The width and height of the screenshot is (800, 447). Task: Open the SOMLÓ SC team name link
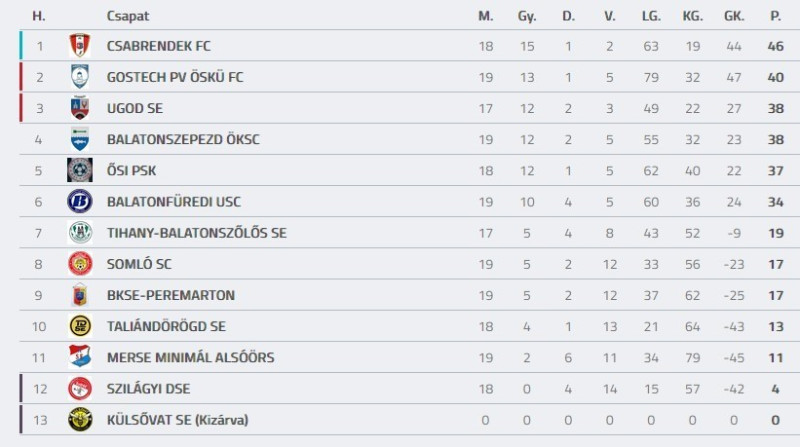140,264
